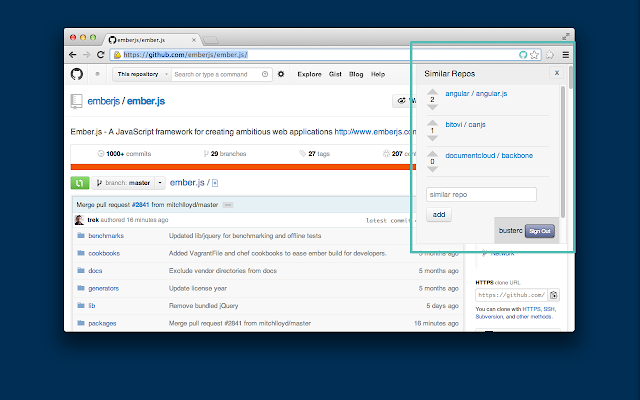Click the Ember.js website URL in the description
640x400 pixels.
pos(376,132)
